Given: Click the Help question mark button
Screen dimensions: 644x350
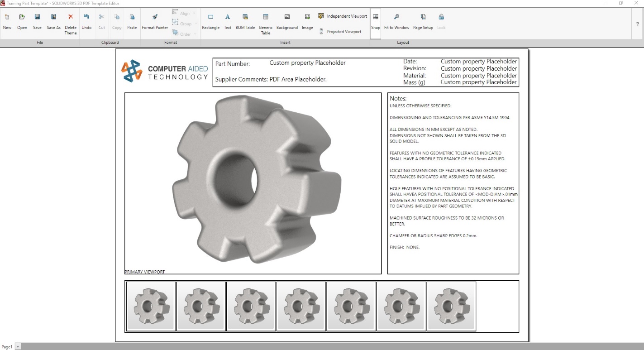Looking at the screenshot, I should pyautogui.click(x=638, y=24).
